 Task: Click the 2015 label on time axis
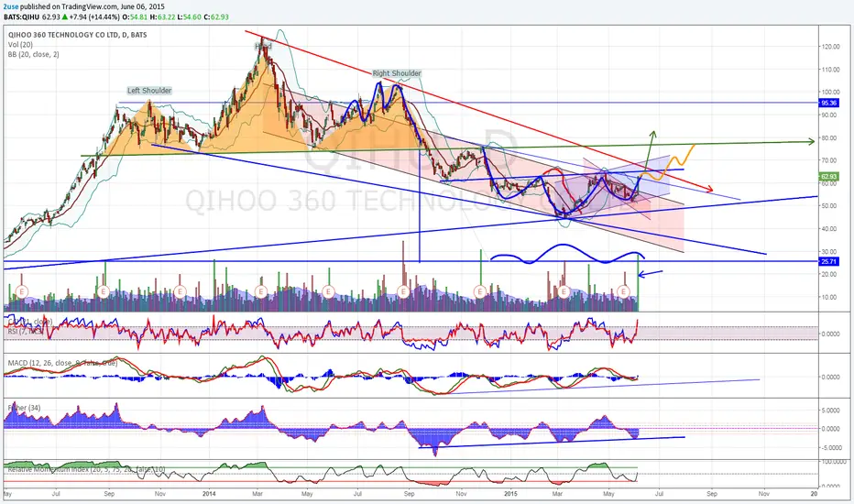coord(510,494)
